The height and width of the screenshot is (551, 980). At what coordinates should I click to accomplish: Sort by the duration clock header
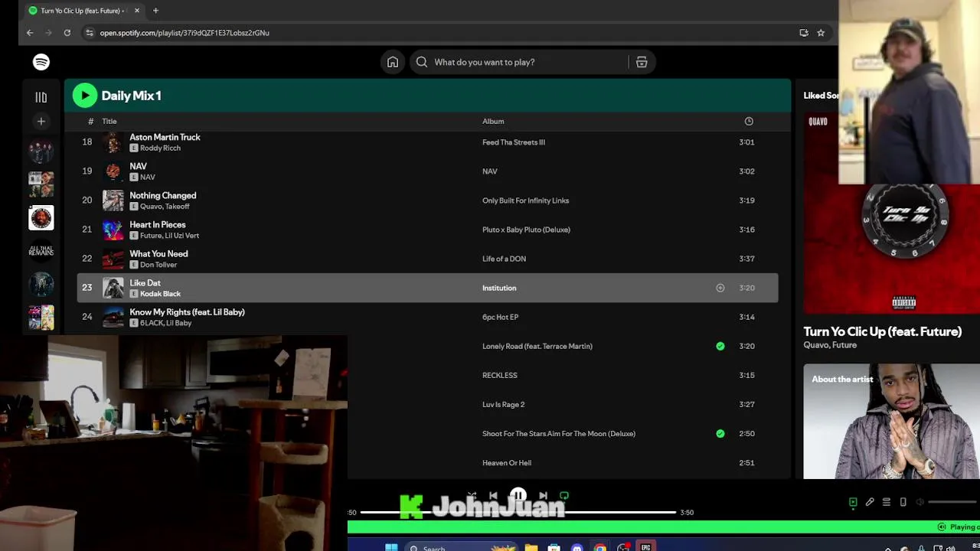point(749,121)
